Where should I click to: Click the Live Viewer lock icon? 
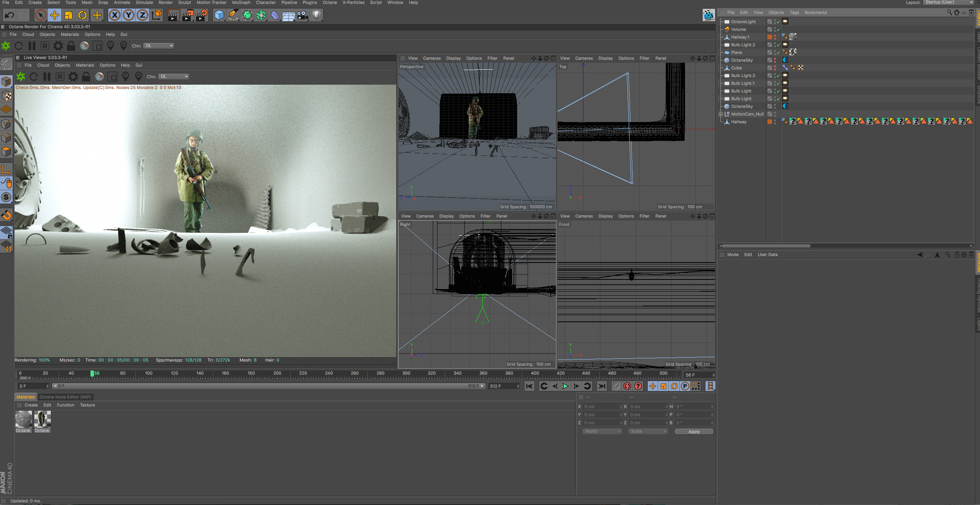(86, 77)
